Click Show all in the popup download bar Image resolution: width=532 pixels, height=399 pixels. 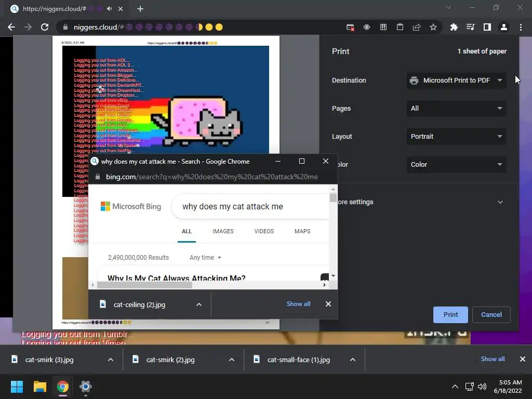[x=298, y=304]
